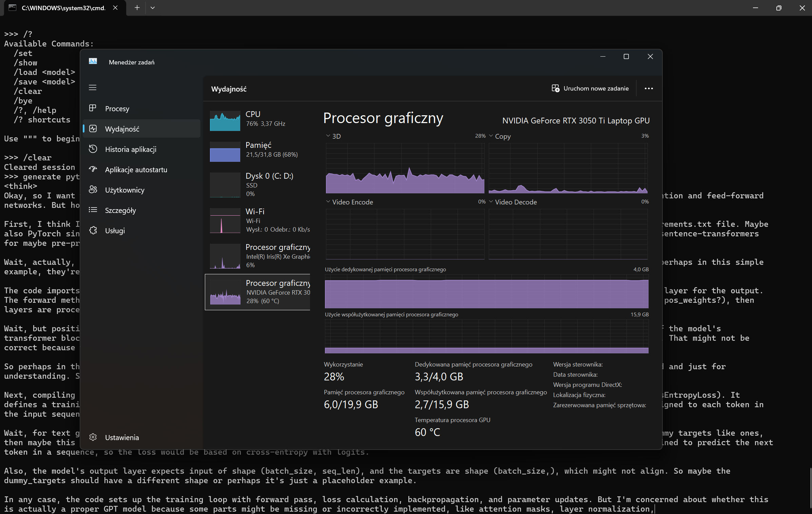Viewport: 812px width, 514px height.
Task: Expand the Copy graph engine dropdown
Action: coord(491,136)
